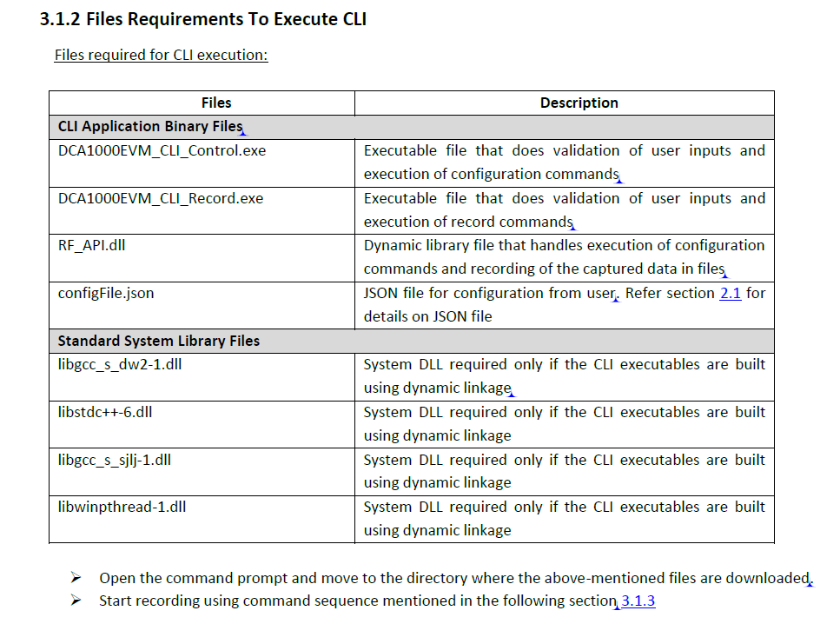Select the libgcc_s_sjlj-1.dll file name
The image size is (840, 624).
tap(115, 459)
